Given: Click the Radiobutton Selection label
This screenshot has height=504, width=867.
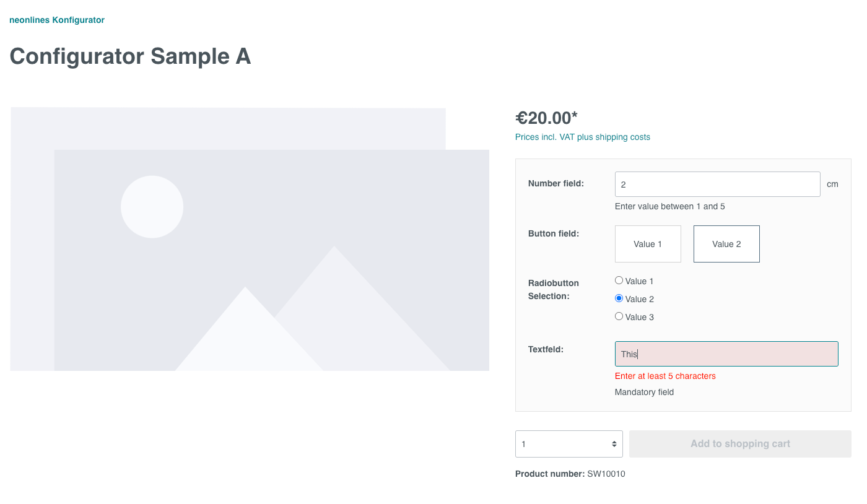Looking at the screenshot, I should [x=553, y=289].
